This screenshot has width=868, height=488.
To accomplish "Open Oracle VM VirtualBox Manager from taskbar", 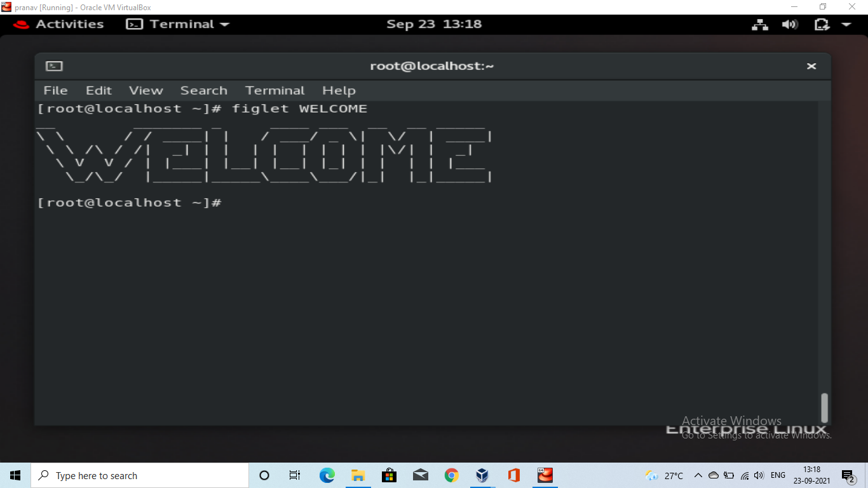I will point(482,475).
